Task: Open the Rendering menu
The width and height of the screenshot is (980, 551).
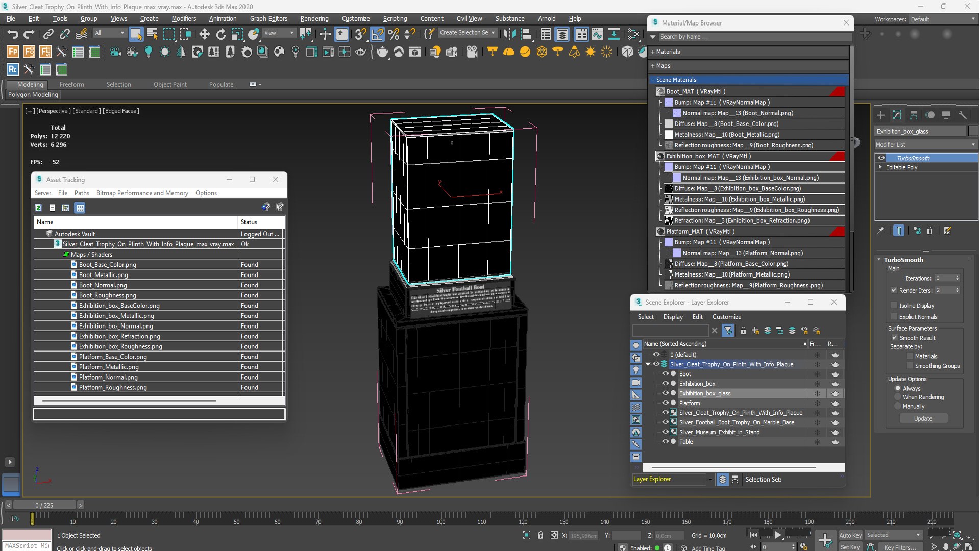Action: click(314, 18)
